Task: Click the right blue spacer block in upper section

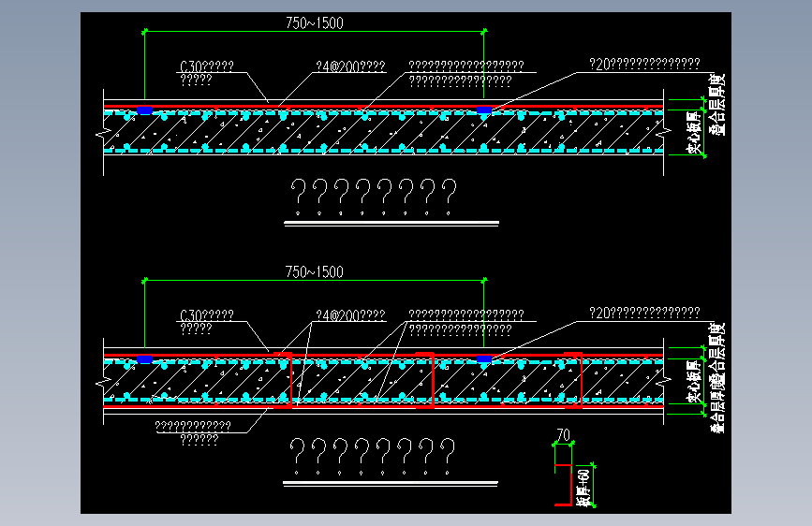Action: [483, 110]
